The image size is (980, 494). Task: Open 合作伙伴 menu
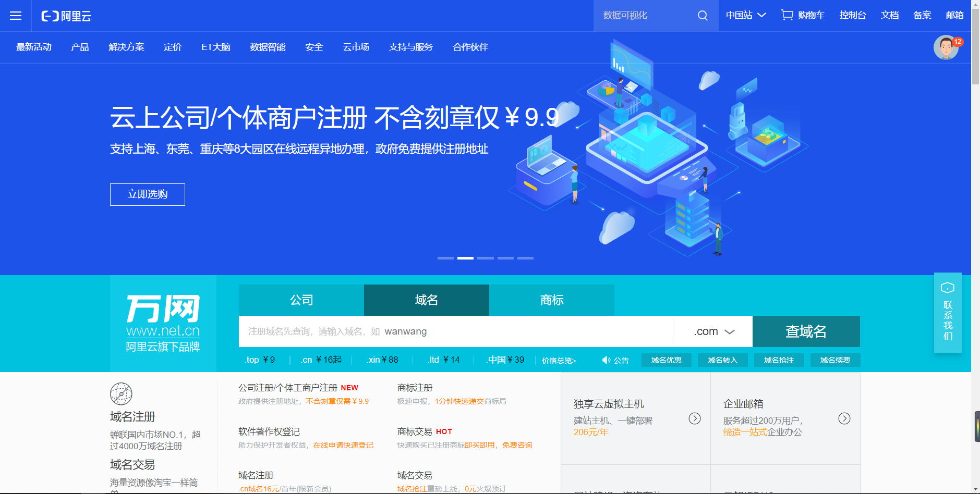(x=470, y=47)
